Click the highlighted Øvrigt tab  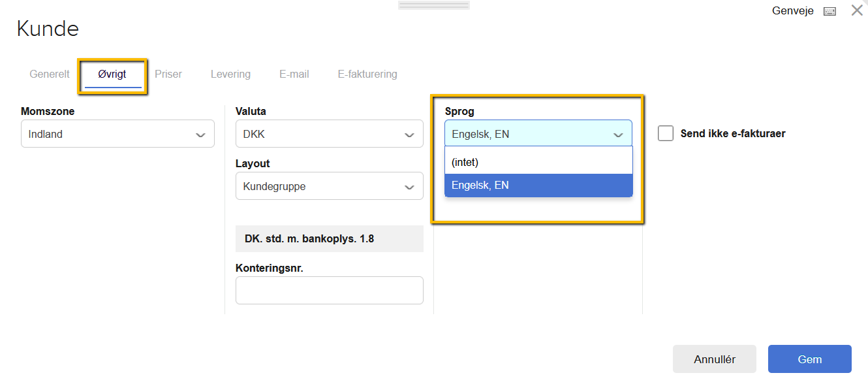point(111,74)
